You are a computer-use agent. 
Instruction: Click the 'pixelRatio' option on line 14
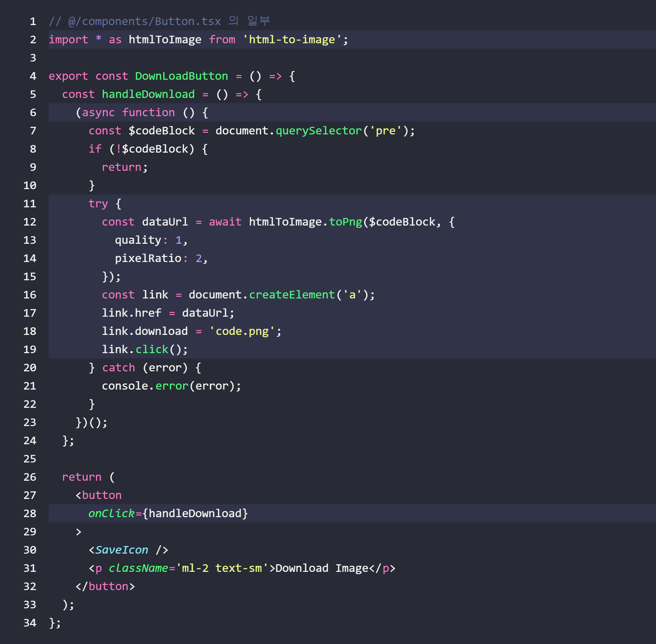pos(148,258)
